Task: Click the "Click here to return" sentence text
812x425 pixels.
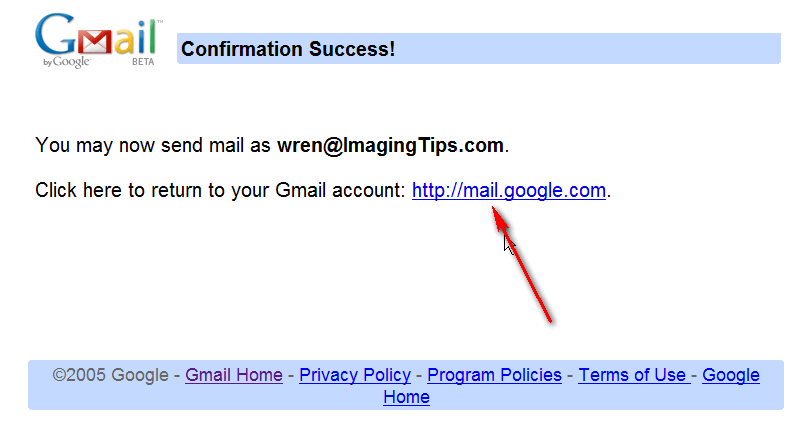Action: tap(220, 190)
